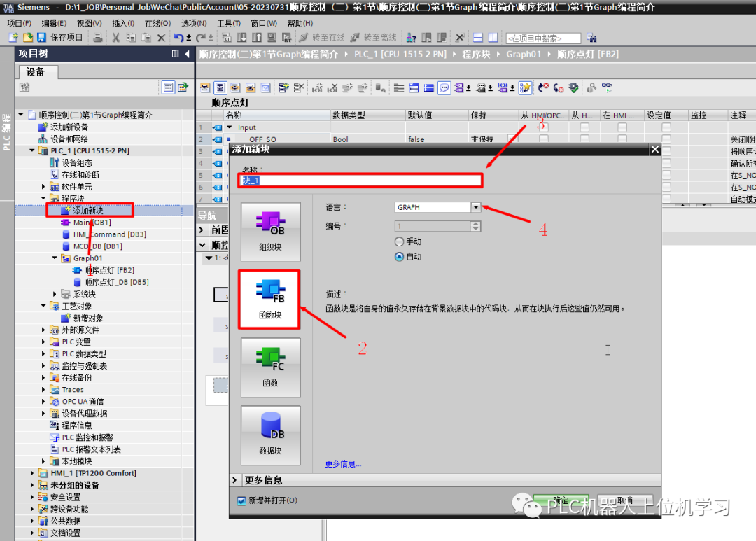Tick Input row checkbox under 设定值 column

click(666, 127)
